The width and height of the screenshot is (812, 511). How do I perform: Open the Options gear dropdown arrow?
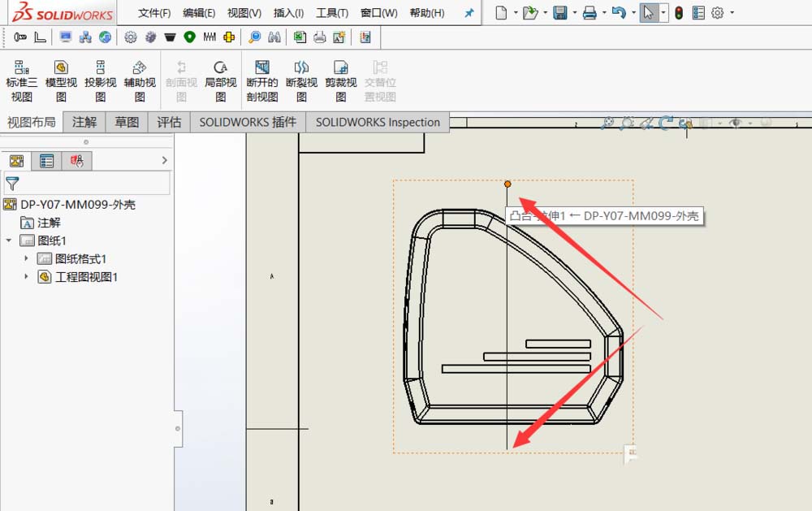(732, 12)
